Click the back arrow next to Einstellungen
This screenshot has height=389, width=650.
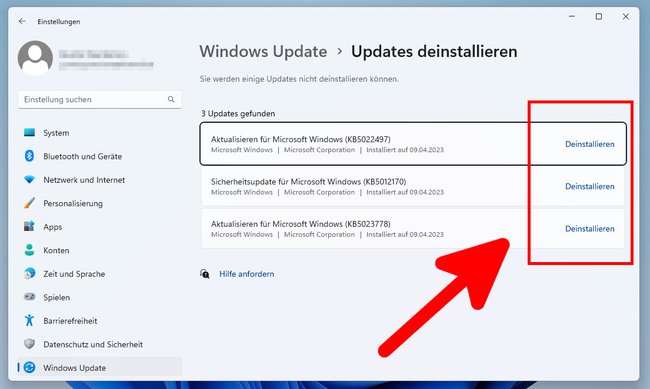pyautogui.click(x=22, y=21)
